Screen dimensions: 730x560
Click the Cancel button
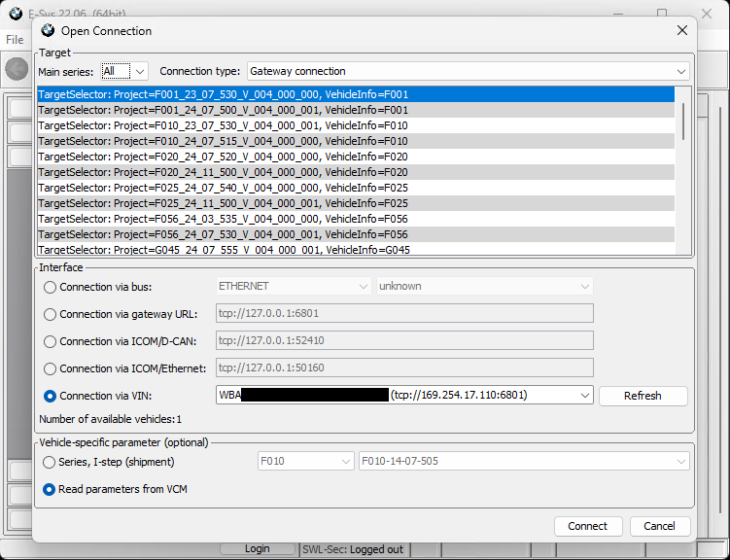click(660, 526)
